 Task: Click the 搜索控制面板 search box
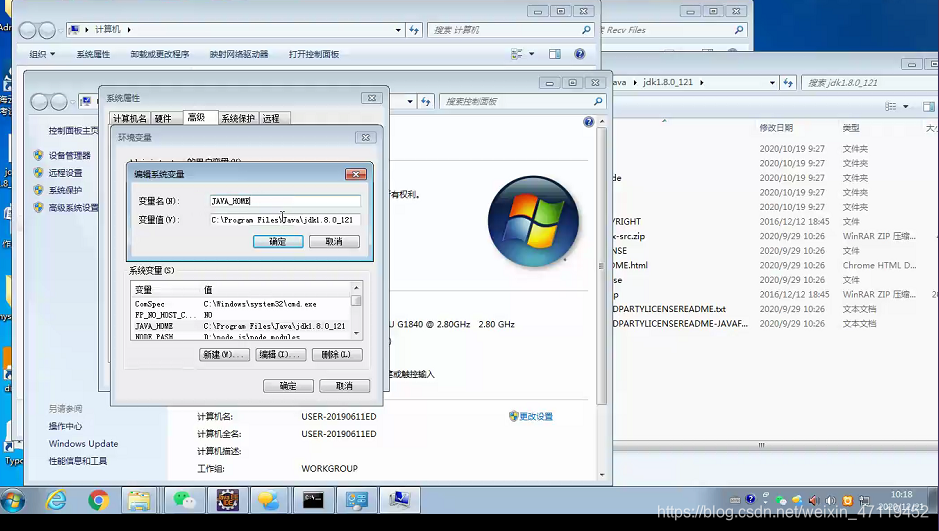pos(522,102)
